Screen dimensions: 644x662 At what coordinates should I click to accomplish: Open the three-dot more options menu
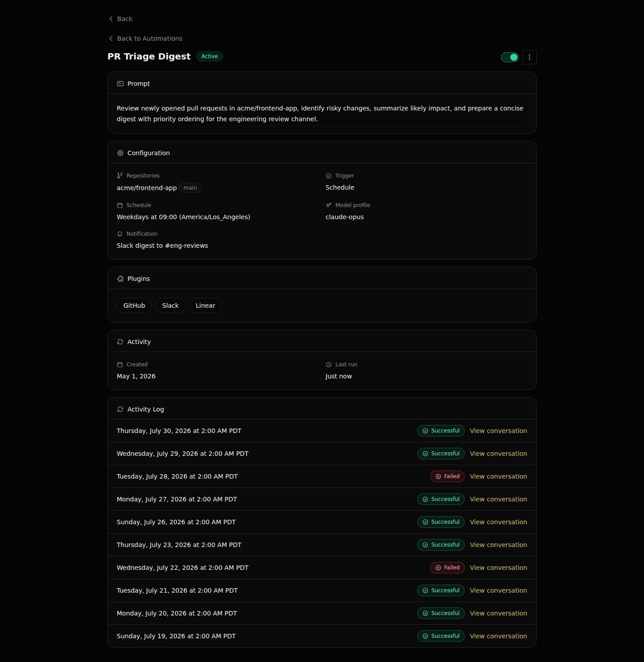530,57
